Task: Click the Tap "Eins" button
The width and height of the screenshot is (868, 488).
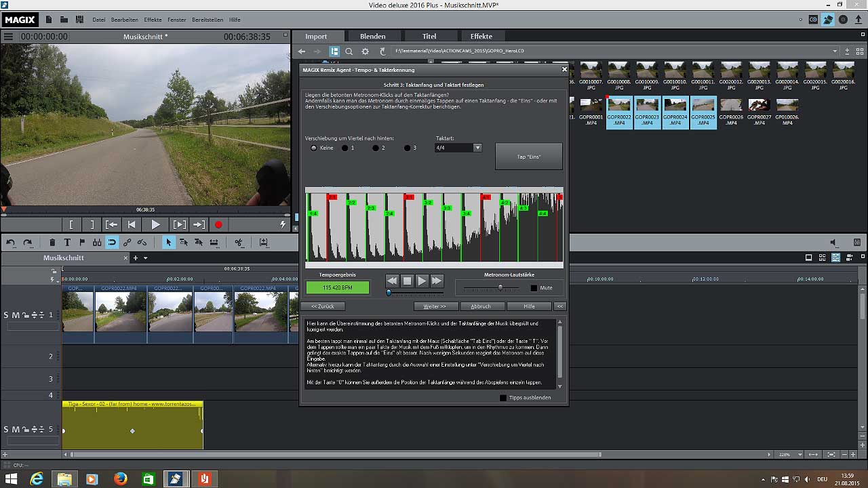Action: [528, 157]
